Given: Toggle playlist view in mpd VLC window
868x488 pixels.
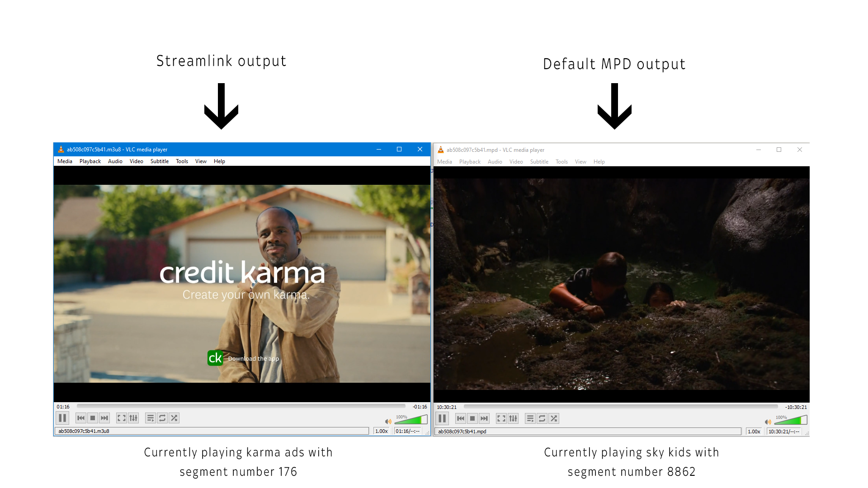Looking at the screenshot, I should coord(530,418).
